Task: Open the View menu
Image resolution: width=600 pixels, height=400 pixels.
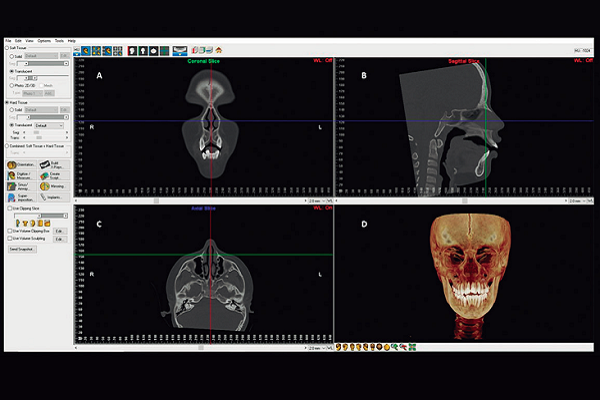Action: coord(29,41)
